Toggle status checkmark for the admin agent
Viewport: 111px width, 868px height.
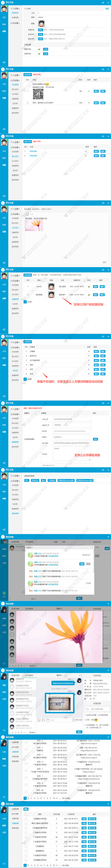point(89,286)
